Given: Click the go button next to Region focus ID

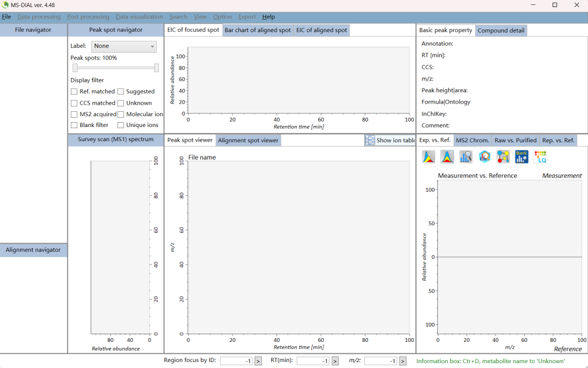Looking at the screenshot, I should (259, 361).
